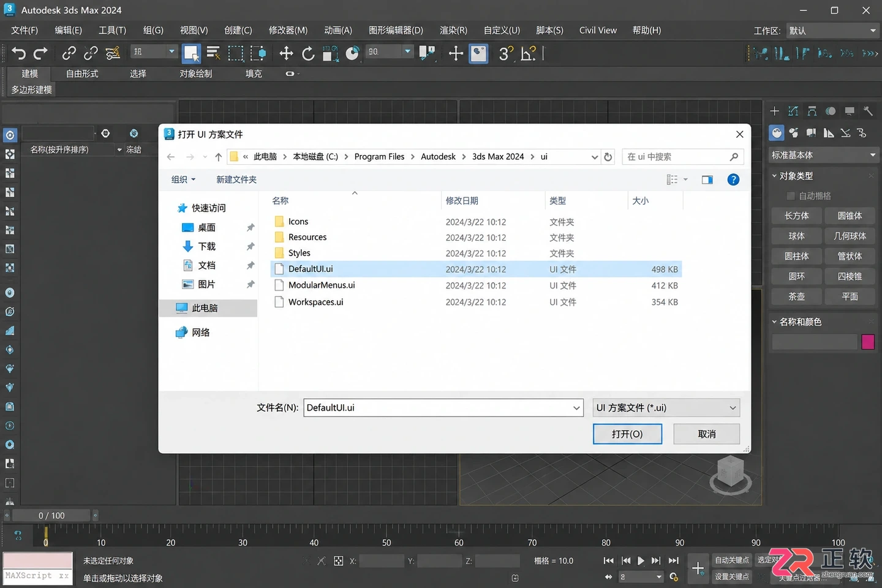882x588 pixels.
Task: Select the Shapes category in Create panel
Action: [x=794, y=133]
